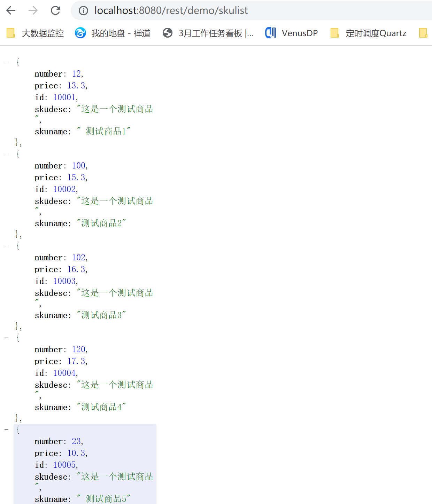Click the id value 10003
Viewport: 432px width, 504px height.
64,281
